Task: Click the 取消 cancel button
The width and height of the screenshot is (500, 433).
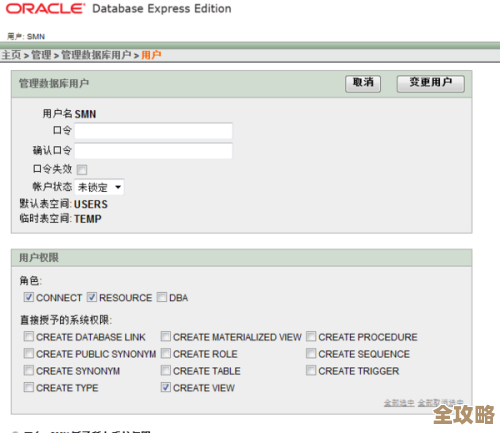Action: [x=363, y=83]
